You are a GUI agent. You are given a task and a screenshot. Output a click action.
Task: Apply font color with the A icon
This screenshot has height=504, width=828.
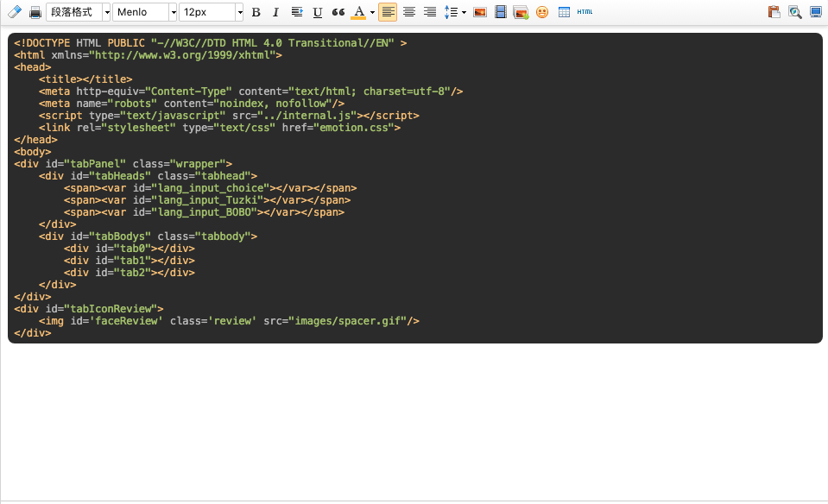pyautogui.click(x=358, y=11)
